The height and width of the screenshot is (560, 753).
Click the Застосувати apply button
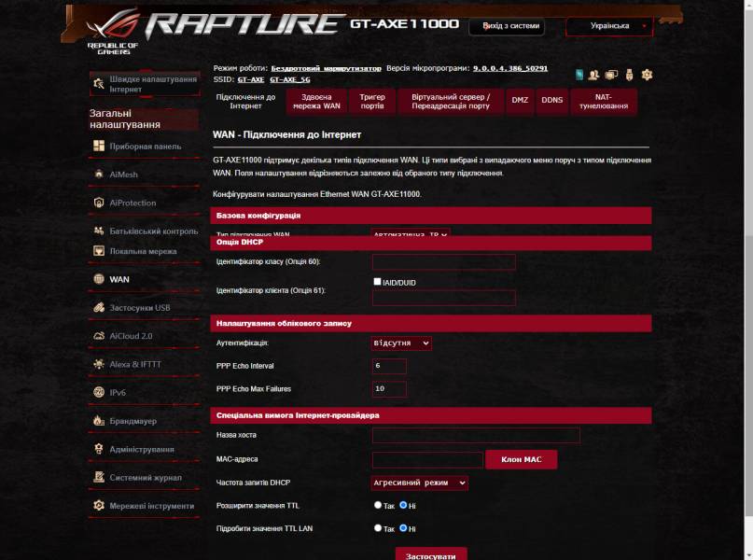(431, 553)
